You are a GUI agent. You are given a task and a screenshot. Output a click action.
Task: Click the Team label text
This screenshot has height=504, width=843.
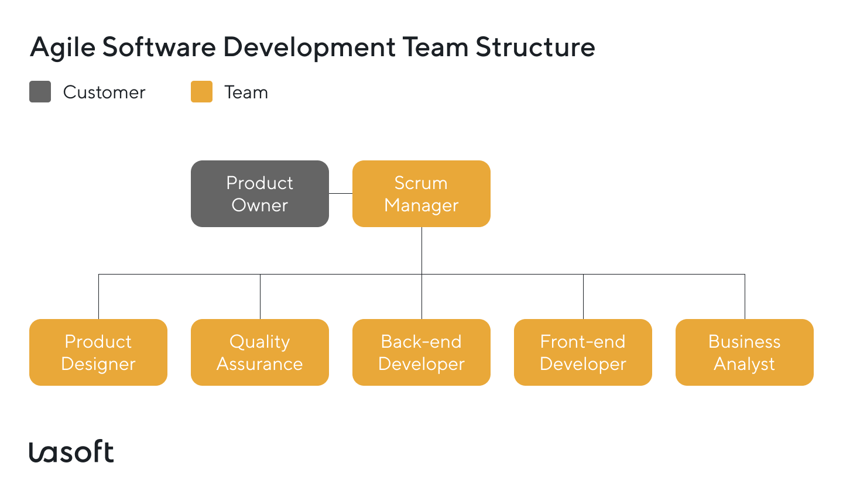[x=245, y=92]
